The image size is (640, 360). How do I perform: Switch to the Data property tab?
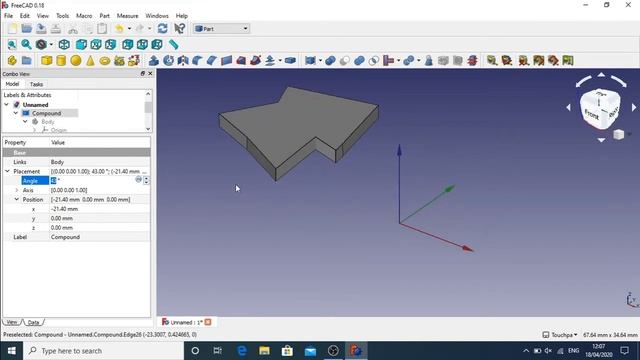coord(33,322)
